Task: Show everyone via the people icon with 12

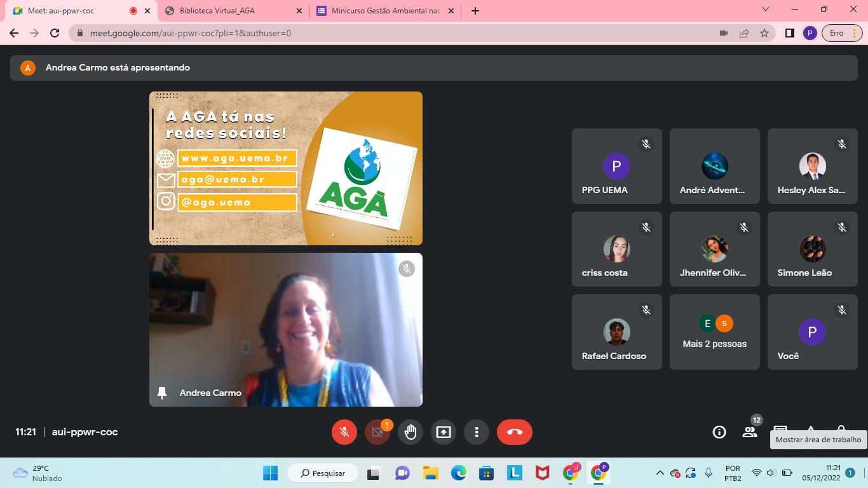Action: pyautogui.click(x=750, y=432)
